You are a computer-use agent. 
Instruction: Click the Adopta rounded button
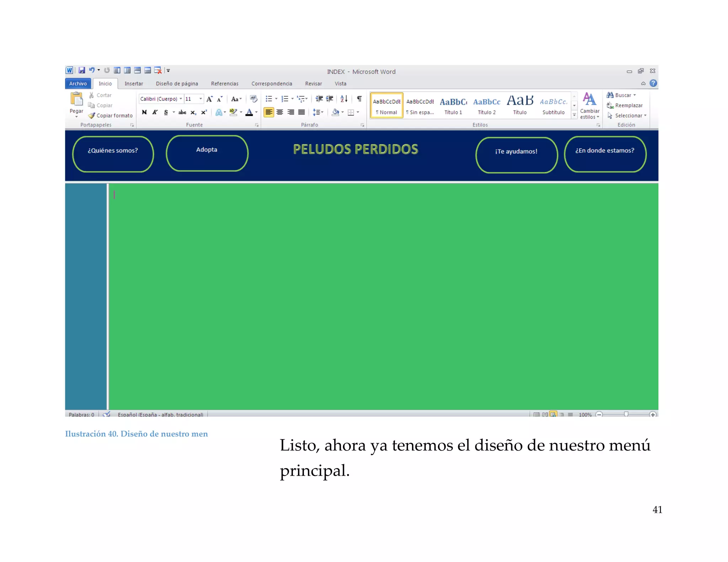coord(207,153)
